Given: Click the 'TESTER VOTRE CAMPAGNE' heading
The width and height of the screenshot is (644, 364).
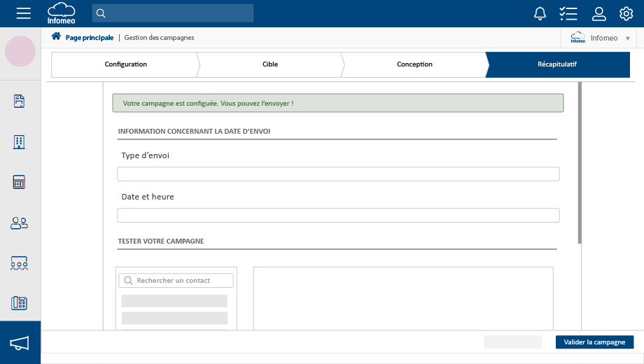Looking at the screenshot, I should pyautogui.click(x=161, y=241).
